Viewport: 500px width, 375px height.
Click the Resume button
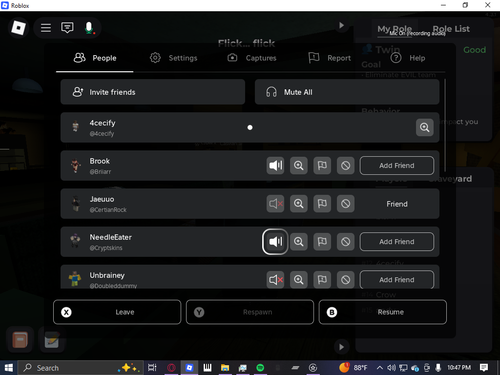click(x=383, y=312)
